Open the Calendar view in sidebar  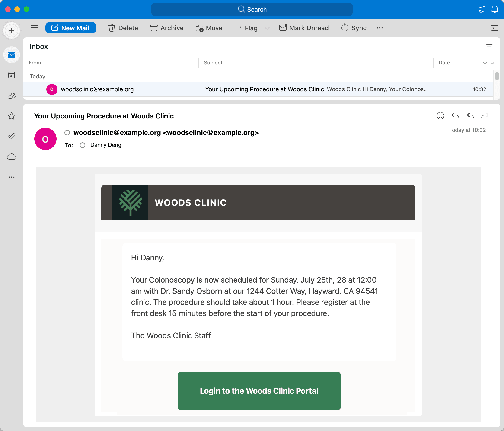11,75
